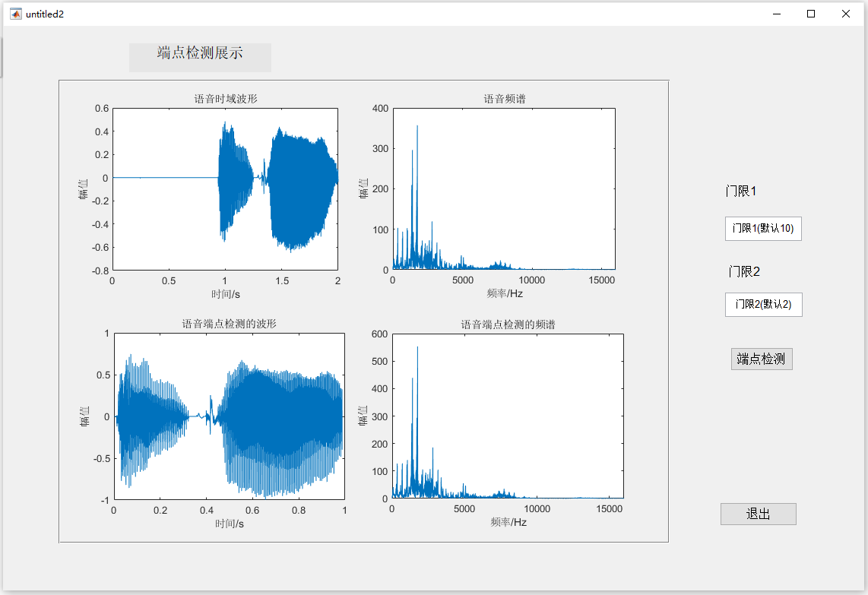Close the untitled2 window

[846, 14]
